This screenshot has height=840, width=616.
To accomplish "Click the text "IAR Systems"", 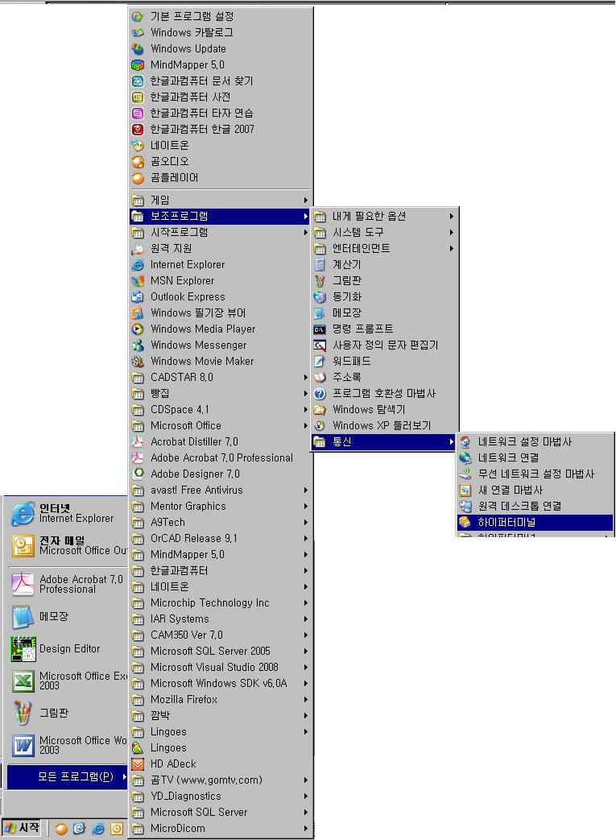I will point(180,619).
